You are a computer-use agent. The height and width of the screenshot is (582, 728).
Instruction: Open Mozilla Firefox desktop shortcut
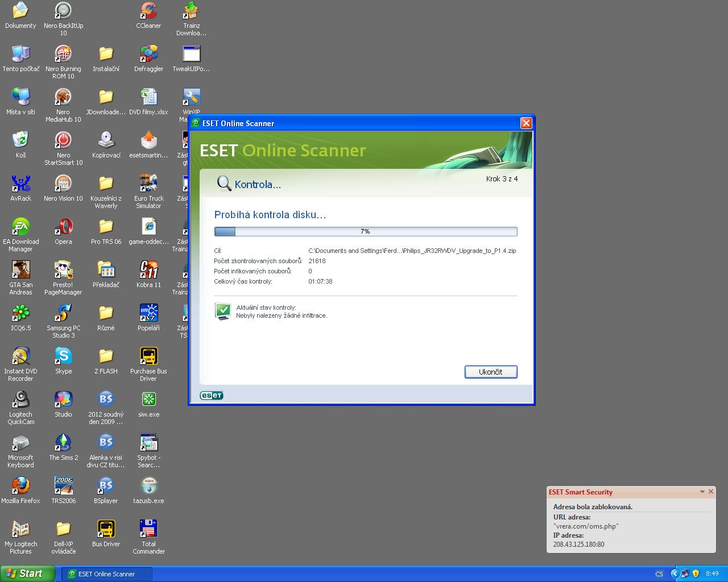click(x=20, y=487)
